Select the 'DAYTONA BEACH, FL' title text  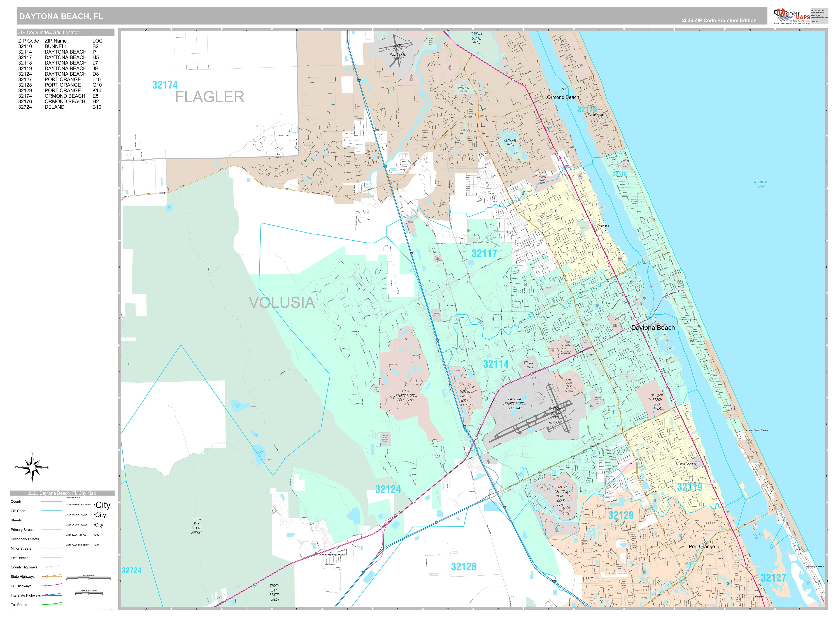tap(61, 16)
